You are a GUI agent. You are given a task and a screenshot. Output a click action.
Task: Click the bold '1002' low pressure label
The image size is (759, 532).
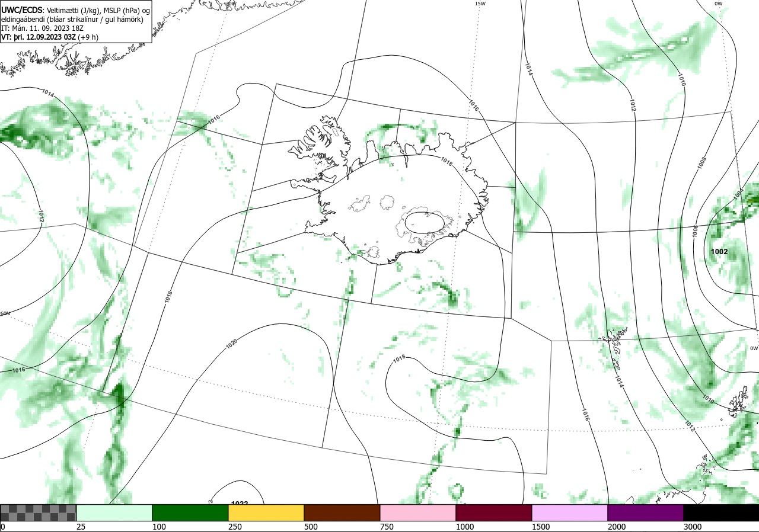(x=719, y=251)
